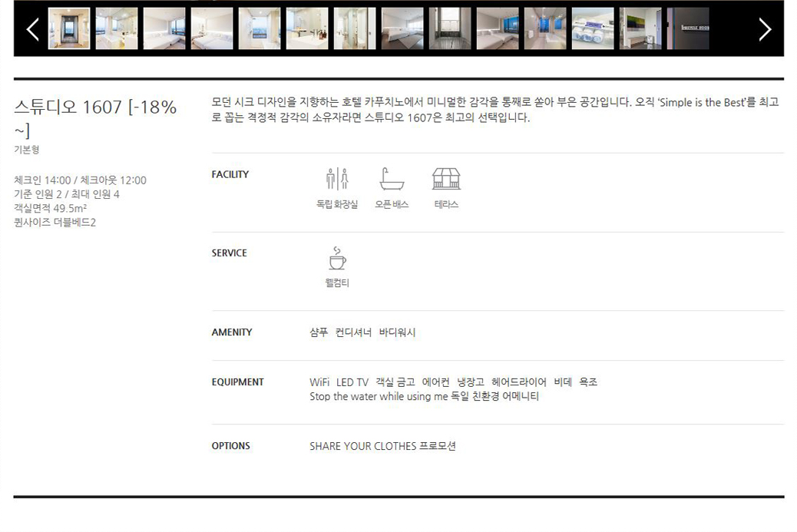Image resolution: width=797 pixels, height=532 pixels.
Task: Open the second room thumbnail in gallery
Action: click(117, 28)
